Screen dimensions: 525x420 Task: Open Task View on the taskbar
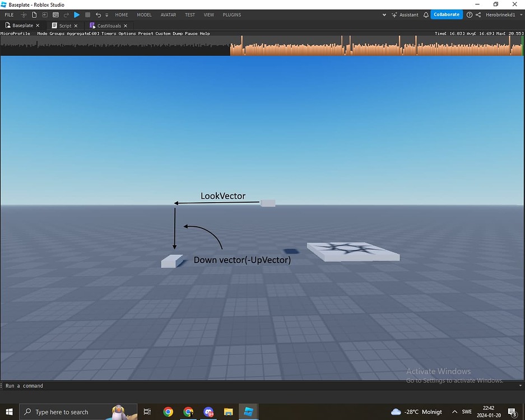(x=147, y=412)
